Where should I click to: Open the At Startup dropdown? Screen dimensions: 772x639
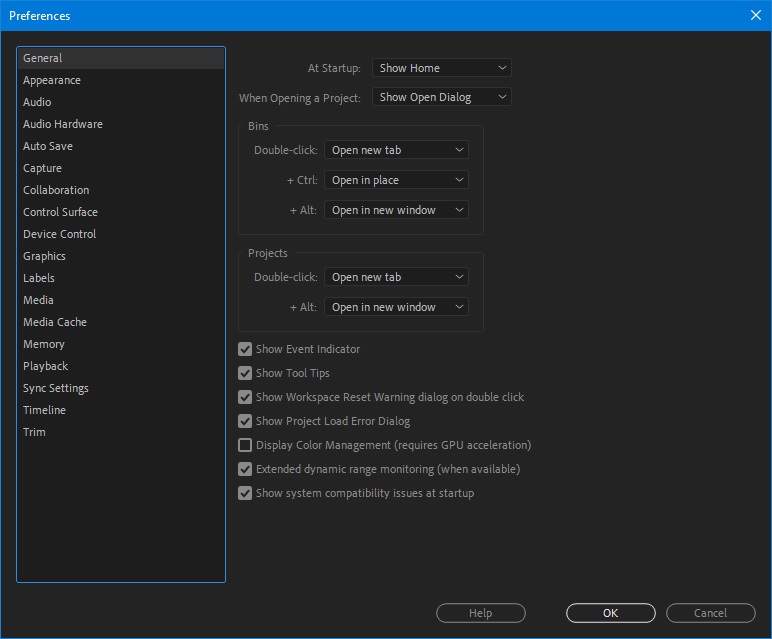[442, 68]
